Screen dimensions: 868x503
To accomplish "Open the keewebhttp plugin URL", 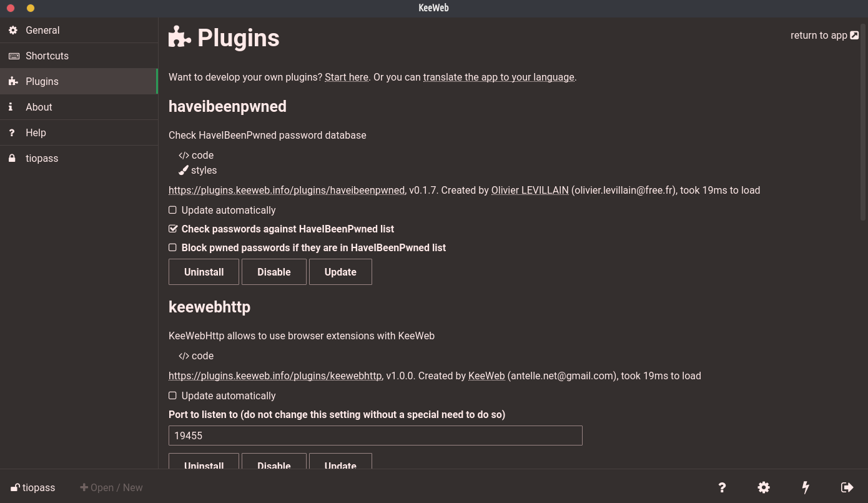I will (275, 376).
